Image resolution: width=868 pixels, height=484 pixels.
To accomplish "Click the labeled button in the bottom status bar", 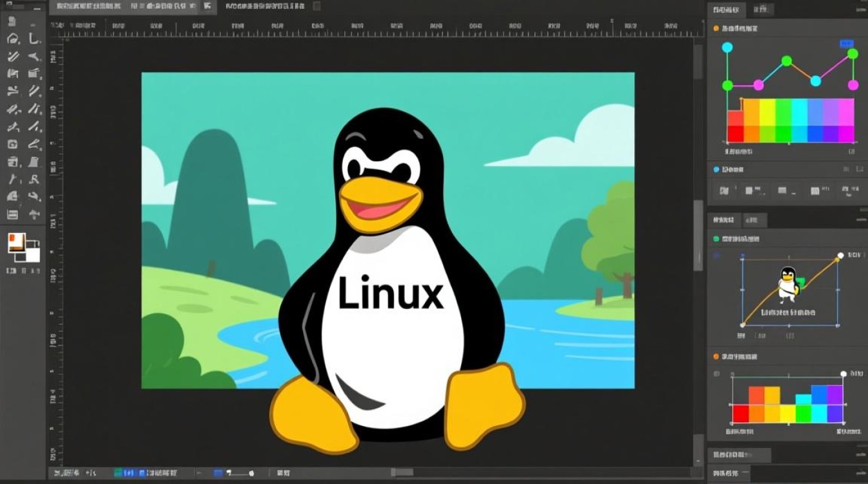I will (x=282, y=472).
